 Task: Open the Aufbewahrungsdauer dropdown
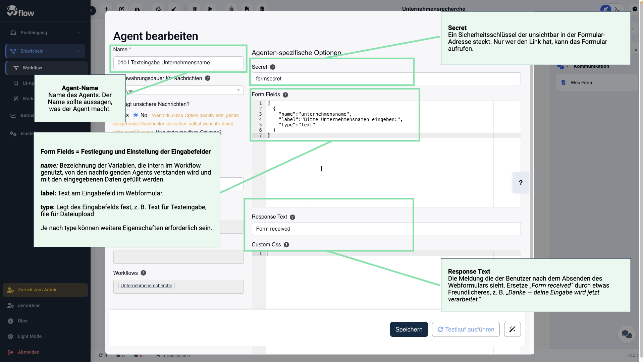coord(238,90)
